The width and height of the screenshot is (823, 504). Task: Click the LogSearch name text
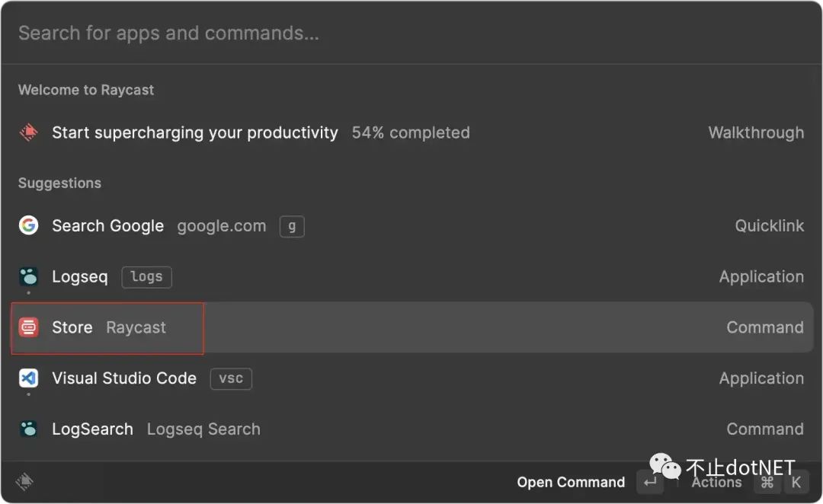(x=92, y=429)
